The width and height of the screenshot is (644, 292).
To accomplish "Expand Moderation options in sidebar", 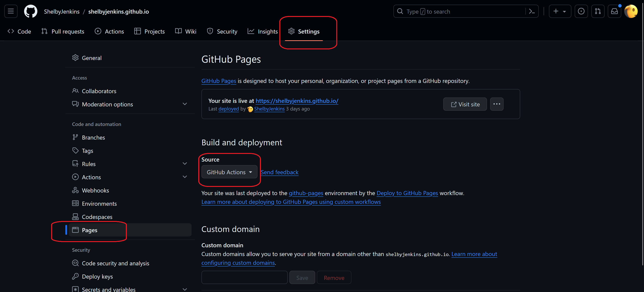I will pyautogui.click(x=184, y=104).
